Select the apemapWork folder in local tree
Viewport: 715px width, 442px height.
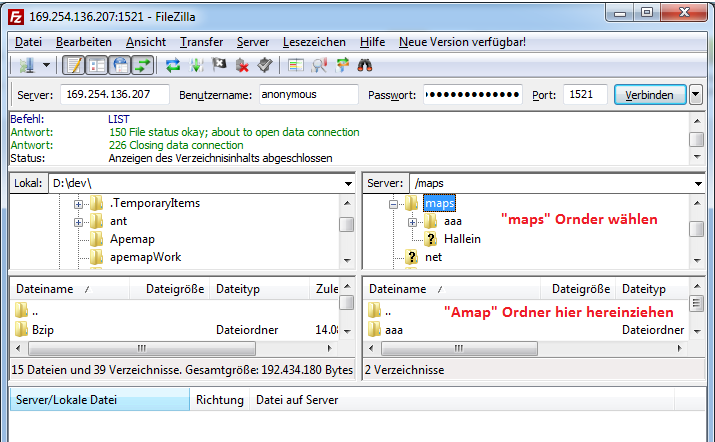(145, 257)
